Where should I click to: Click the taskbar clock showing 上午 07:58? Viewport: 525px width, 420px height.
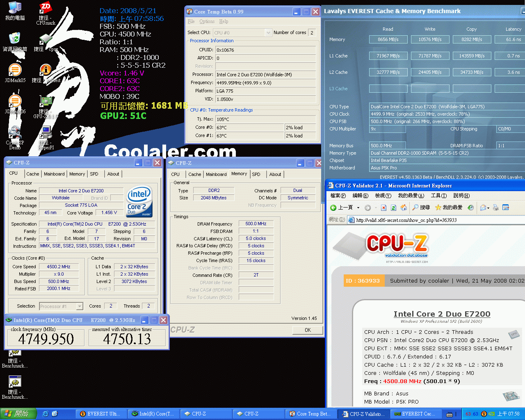(x=509, y=414)
